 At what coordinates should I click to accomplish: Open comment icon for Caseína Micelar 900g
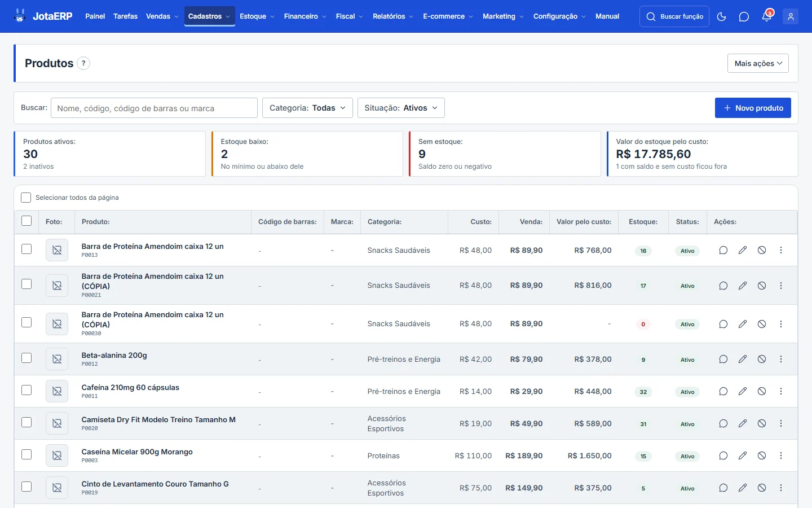(723, 456)
